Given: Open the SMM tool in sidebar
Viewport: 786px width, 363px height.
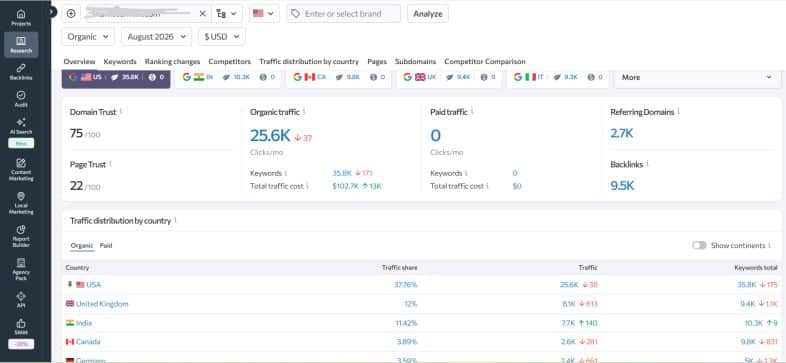Looking at the screenshot, I should click(x=21, y=327).
